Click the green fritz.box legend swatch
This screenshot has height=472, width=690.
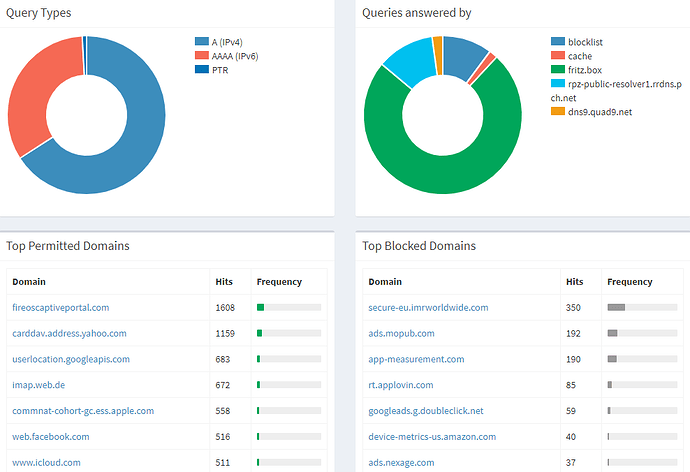click(x=558, y=70)
